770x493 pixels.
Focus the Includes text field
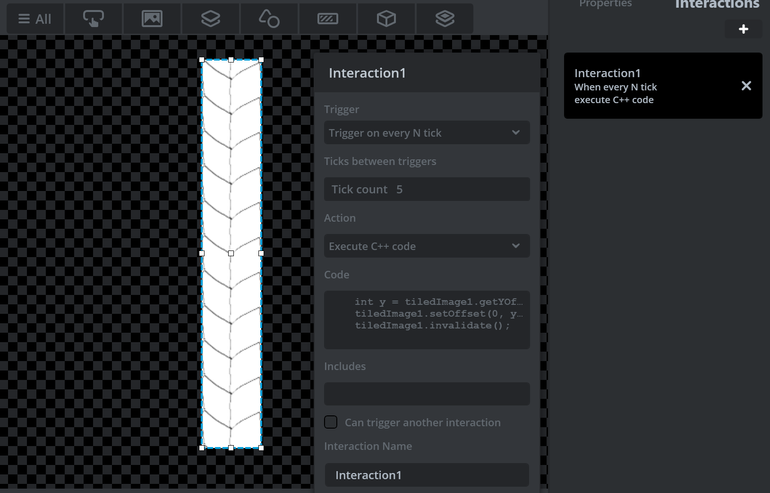pyautogui.click(x=427, y=394)
